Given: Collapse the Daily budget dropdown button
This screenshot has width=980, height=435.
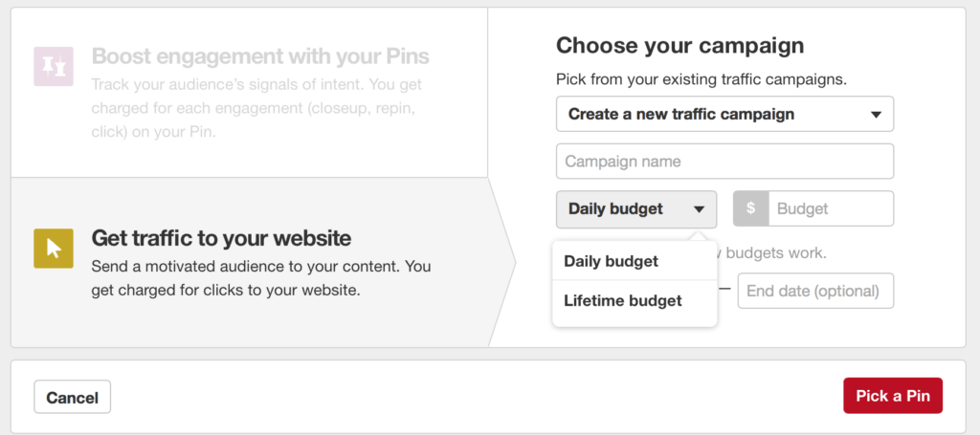Looking at the screenshot, I should [x=636, y=209].
